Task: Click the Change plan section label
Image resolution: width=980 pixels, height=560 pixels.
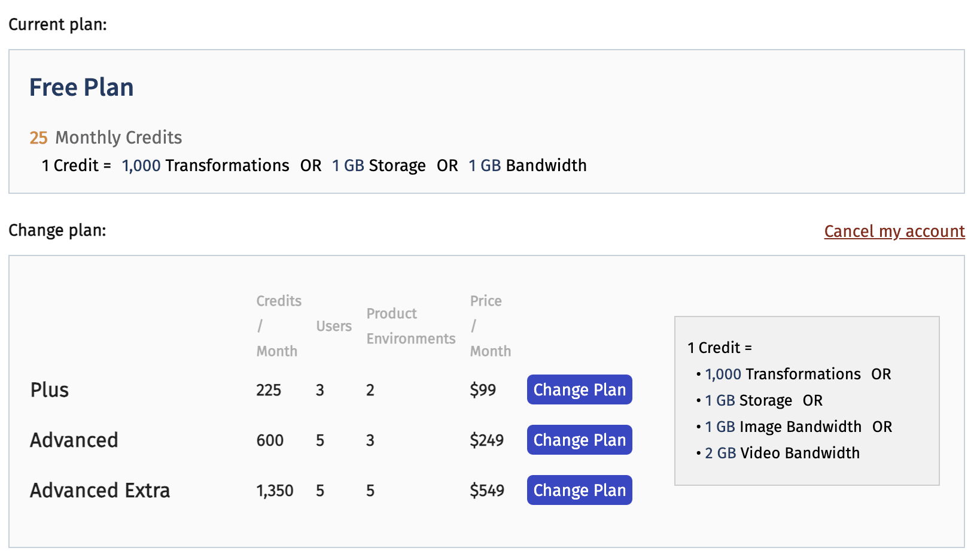Action: tap(57, 230)
